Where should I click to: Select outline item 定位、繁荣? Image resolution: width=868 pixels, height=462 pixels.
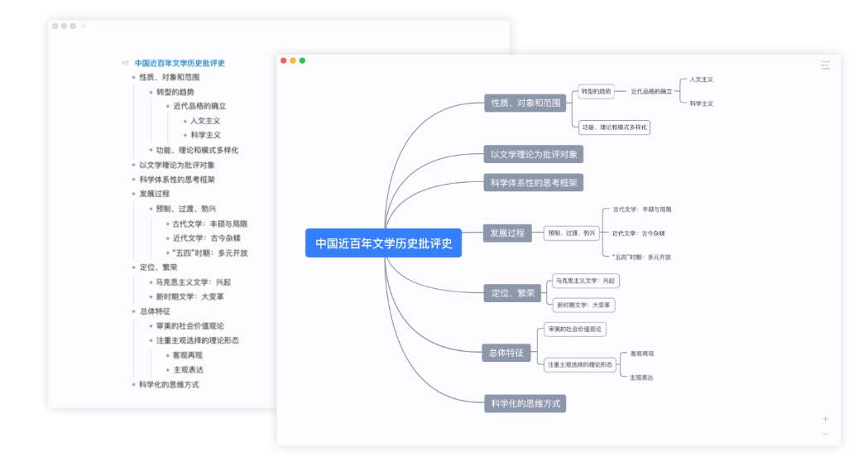click(x=158, y=267)
